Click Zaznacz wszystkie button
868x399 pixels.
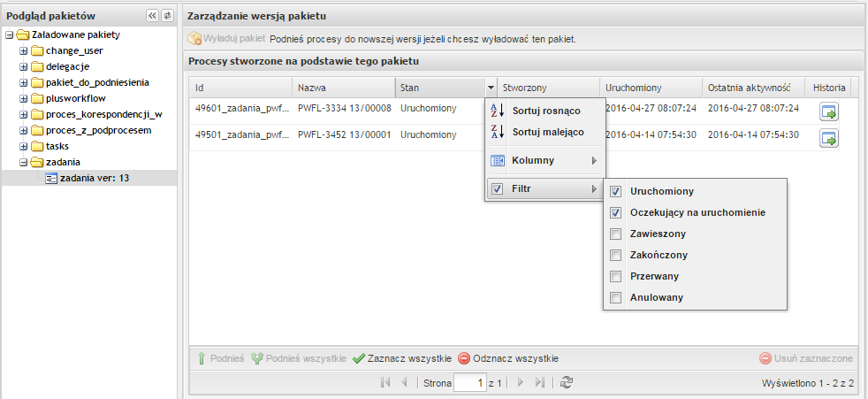coord(402,358)
